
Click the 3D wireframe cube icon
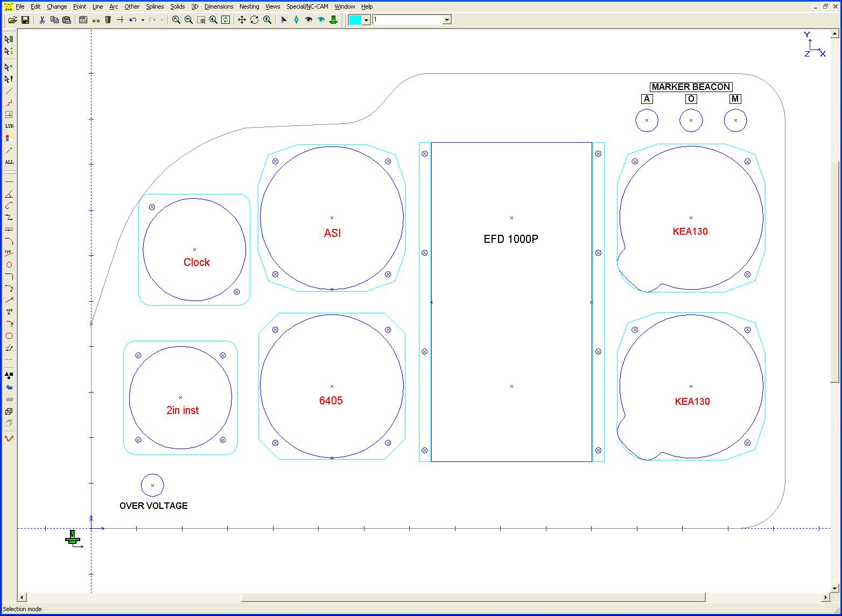[x=9, y=411]
